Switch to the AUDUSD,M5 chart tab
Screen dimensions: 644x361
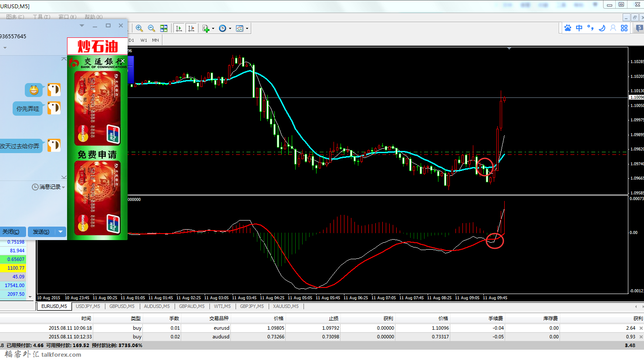click(x=157, y=306)
